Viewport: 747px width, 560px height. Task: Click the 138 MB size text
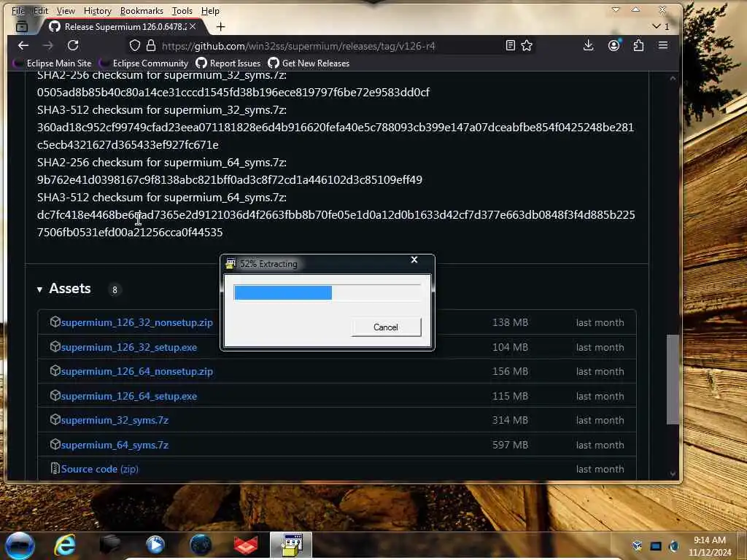510,322
